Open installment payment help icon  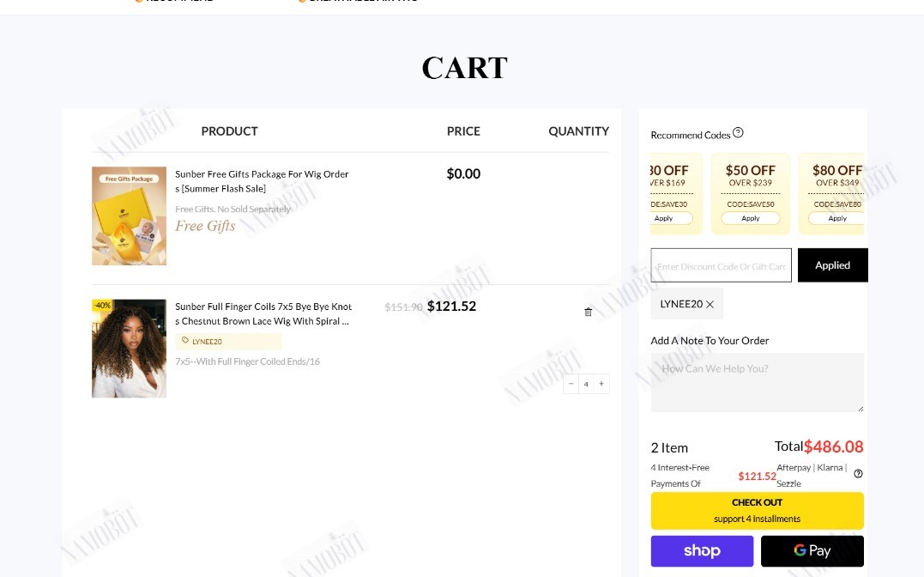(x=858, y=474)
